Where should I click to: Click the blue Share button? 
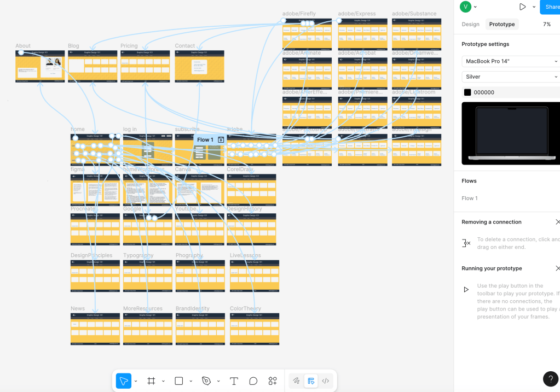point(551,7)
